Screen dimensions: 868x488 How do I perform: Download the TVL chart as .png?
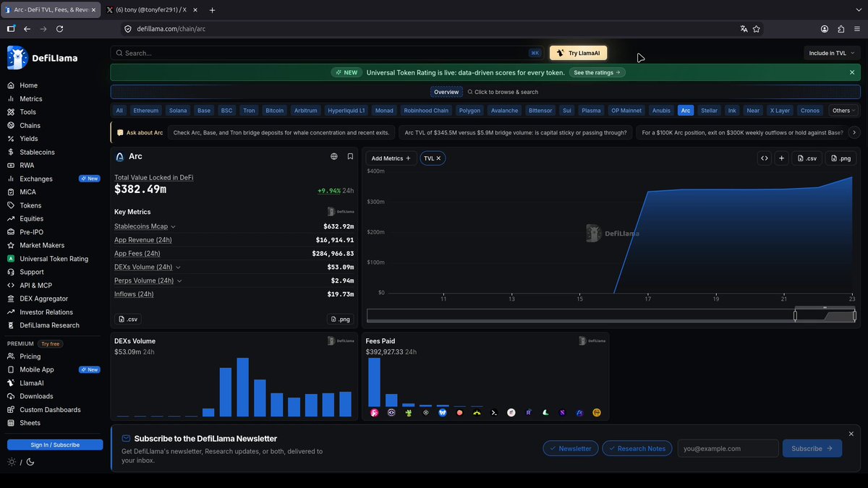click(841, 158)
